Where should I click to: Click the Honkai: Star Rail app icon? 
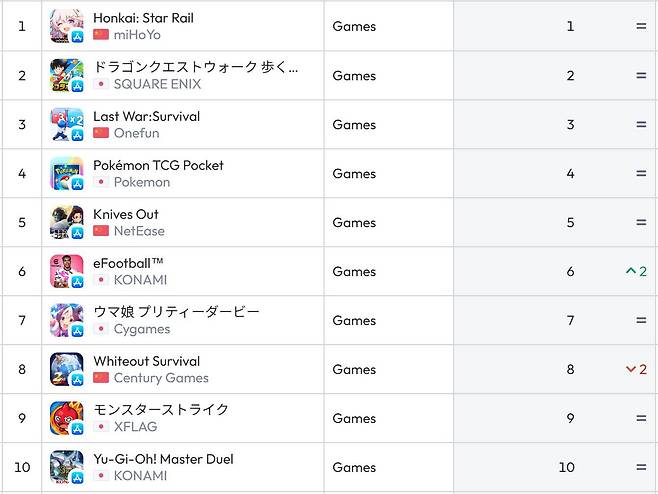66,26
